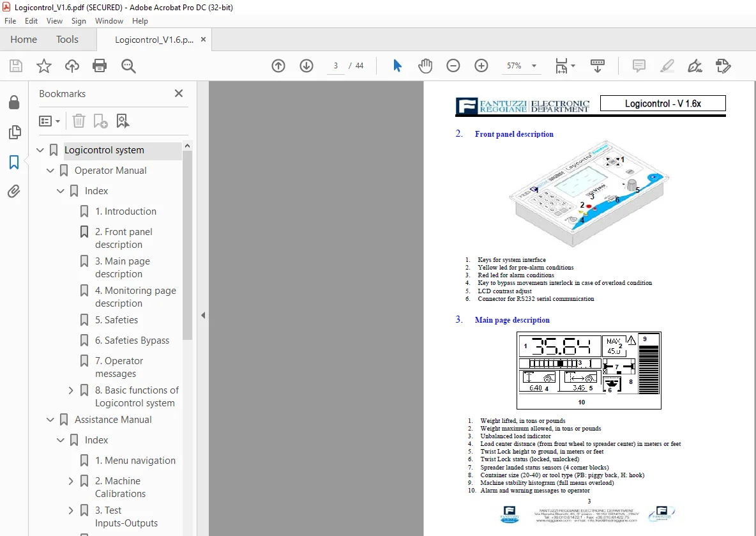Expand 2. Machine Calibrations bookmark

(x=71, y=481)
